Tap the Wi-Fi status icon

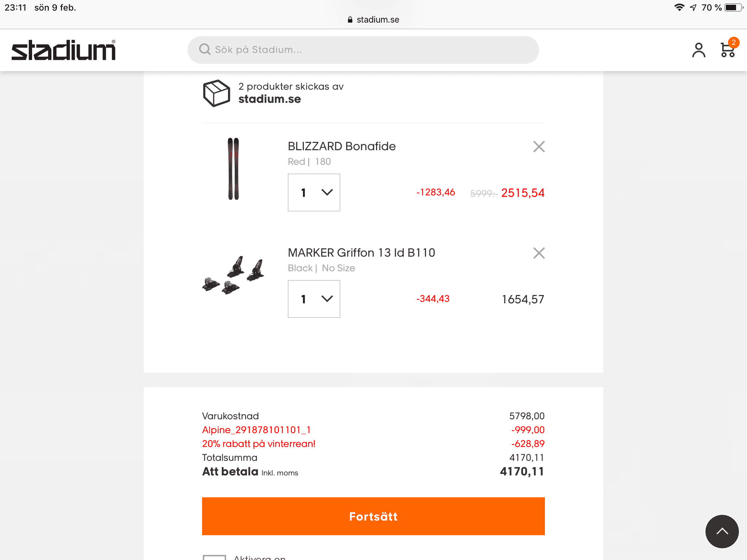[679, 8]
